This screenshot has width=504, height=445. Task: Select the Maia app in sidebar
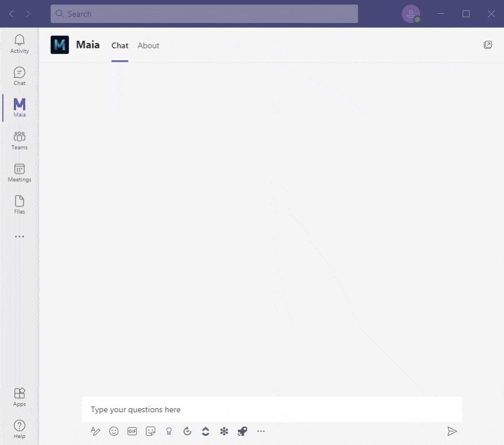click(20, 108)
